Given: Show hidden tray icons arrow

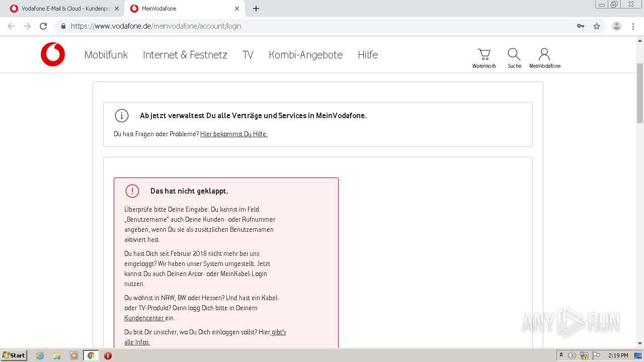Looking at the screenshot, I should click(561, 355).
